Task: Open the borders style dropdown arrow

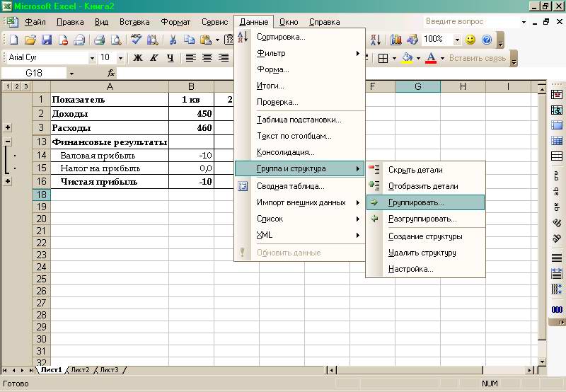Action: 394,58
